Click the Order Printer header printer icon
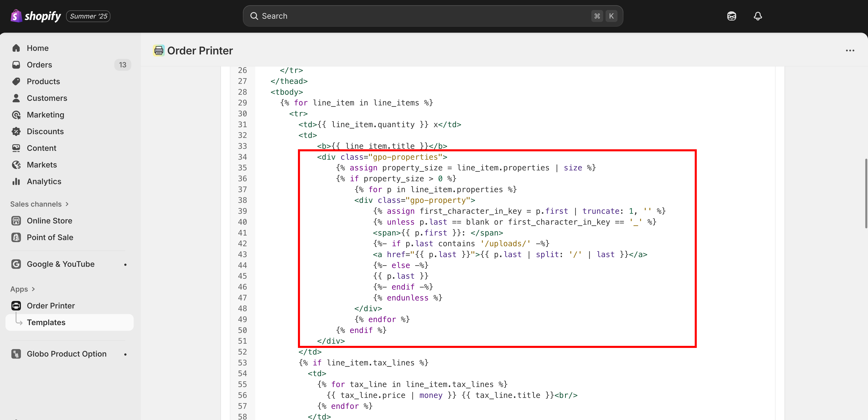Viewport: 868px width, 420px height. [159, 51]
